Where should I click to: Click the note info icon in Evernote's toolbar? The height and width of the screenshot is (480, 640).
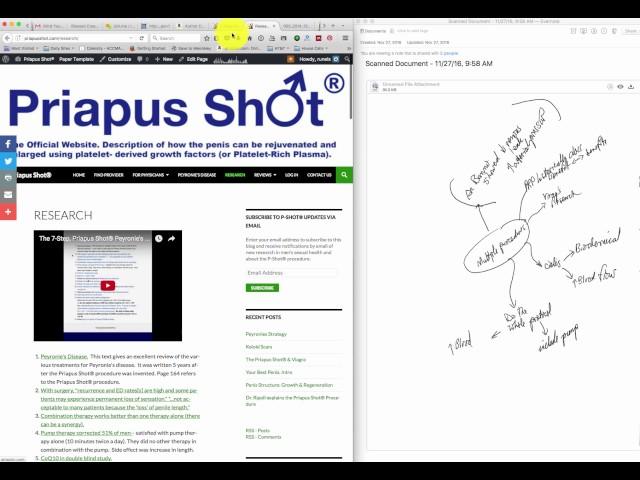pos(604,31)
